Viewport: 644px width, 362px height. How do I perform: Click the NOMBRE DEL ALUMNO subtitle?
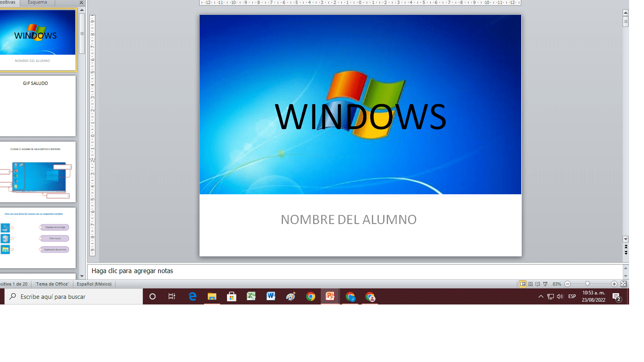(349, 220)
